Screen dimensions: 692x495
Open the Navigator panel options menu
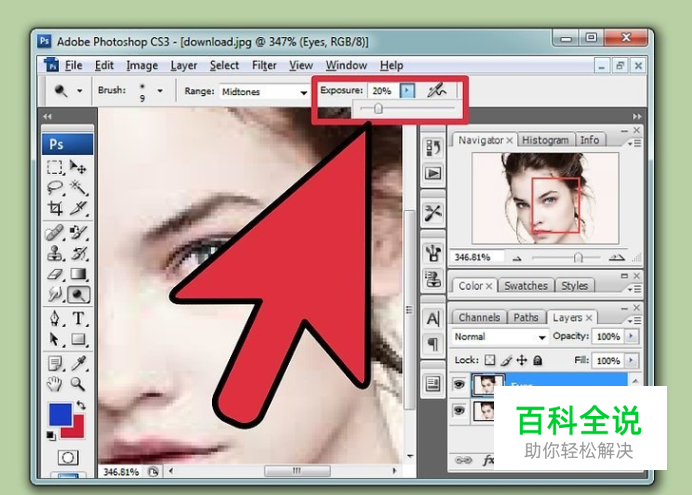(x=635, y=143)
